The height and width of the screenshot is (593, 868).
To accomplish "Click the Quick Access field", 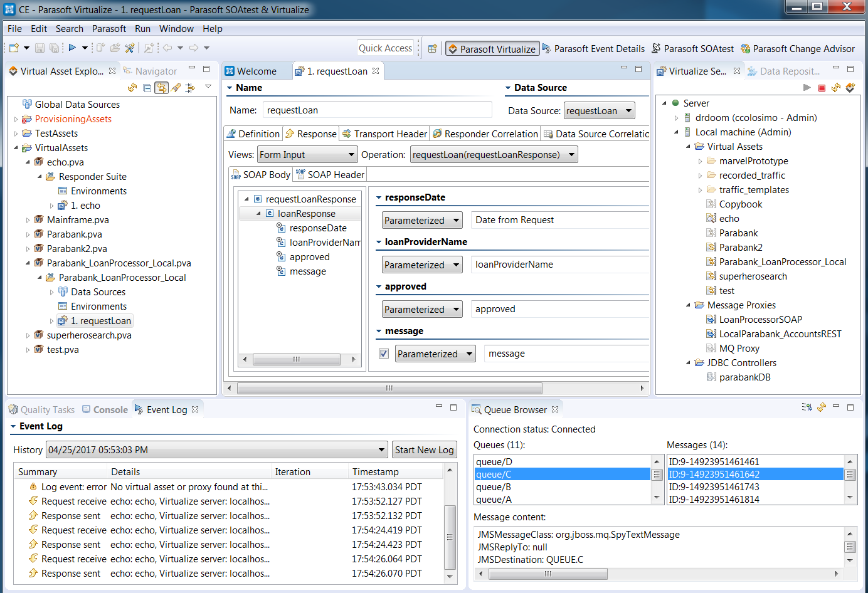I will pos(385,48).
